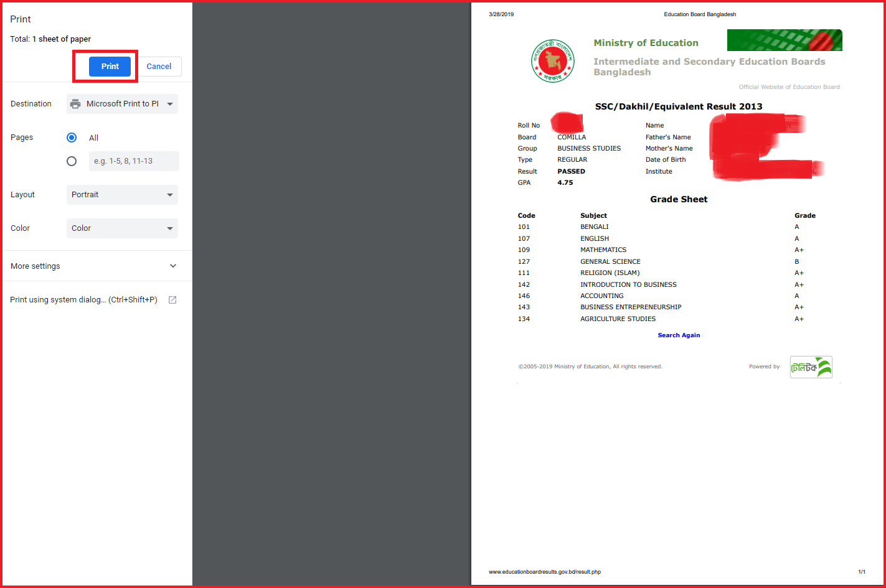
Task: Click the Print button
Action: 110,66
